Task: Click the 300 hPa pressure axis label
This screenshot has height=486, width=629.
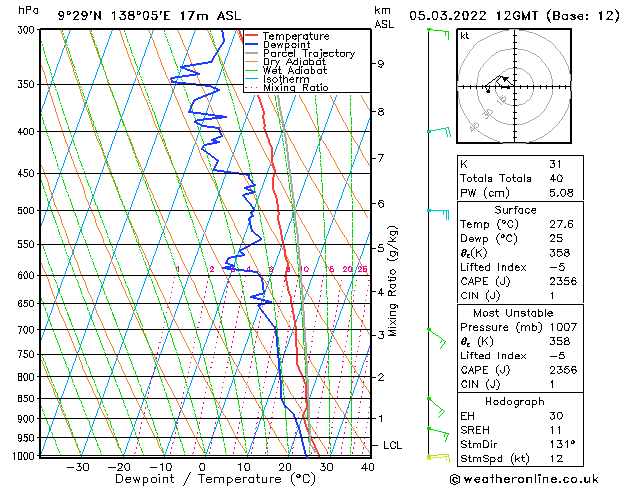Action: 28,30
